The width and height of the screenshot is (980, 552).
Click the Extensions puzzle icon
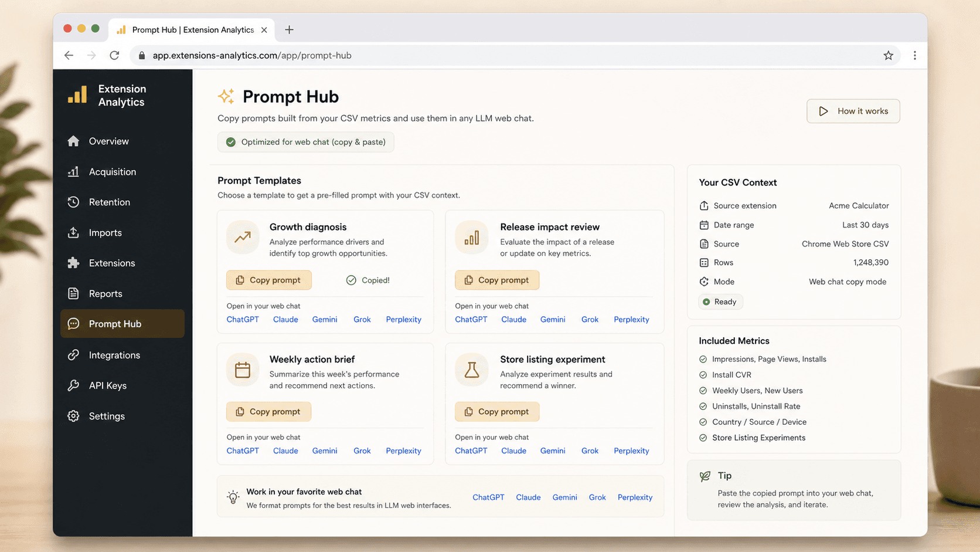pyautogui.click(x=73, y=263)
